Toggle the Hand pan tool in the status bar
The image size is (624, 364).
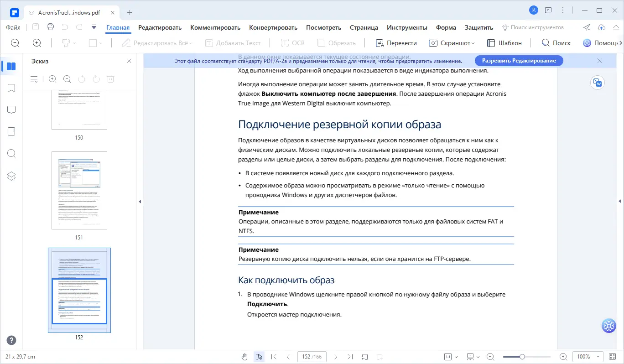[x=244, y=356]
